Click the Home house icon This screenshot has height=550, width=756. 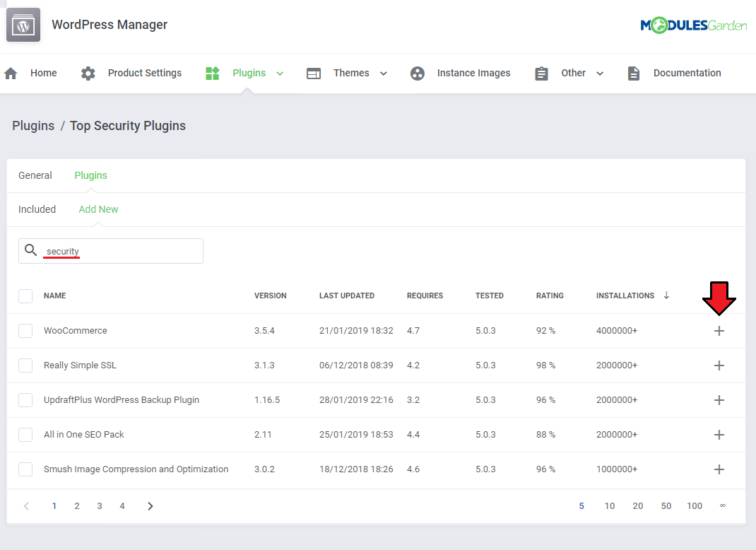point(11,74)
